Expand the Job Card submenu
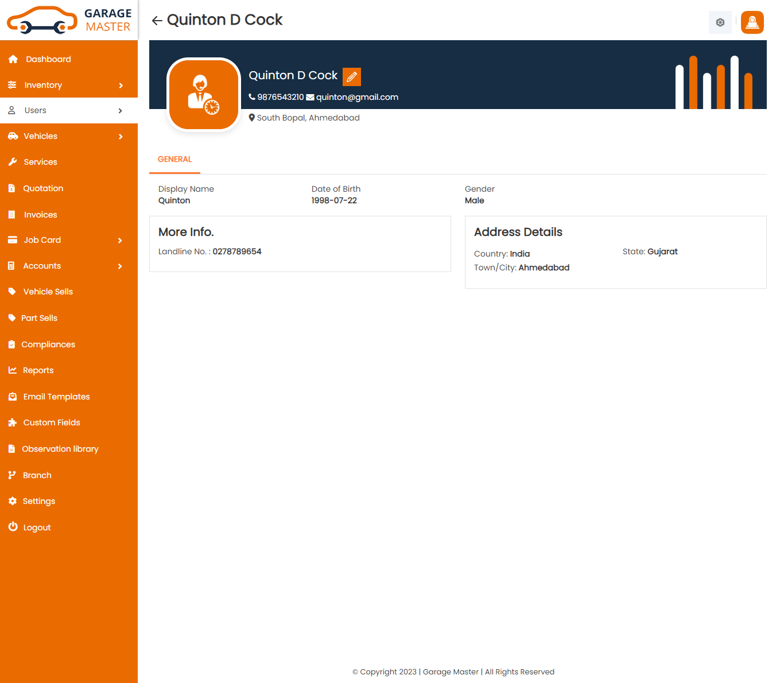Viewport: 784px width, 683px height. pos(120,240)
